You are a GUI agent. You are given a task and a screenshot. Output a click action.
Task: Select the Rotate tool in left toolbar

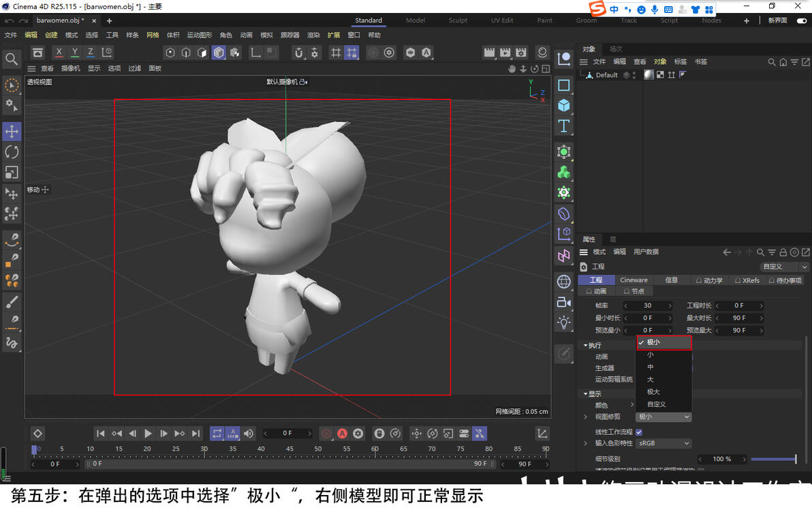(12, 152)
